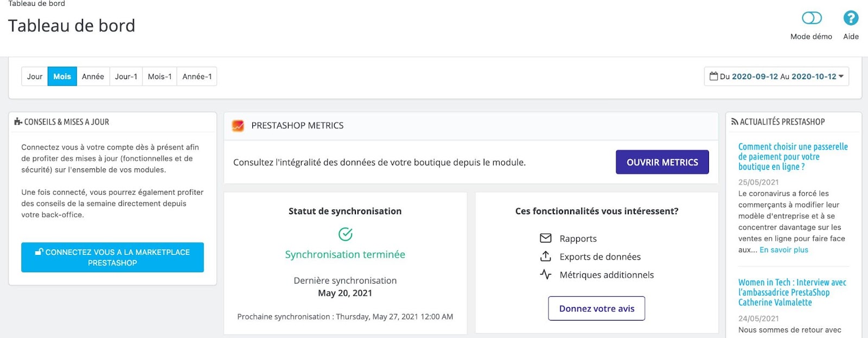Click the Tableau de bord breadcrumb
The width and height of the screenshot is (868, 338).
click(36, 4)
